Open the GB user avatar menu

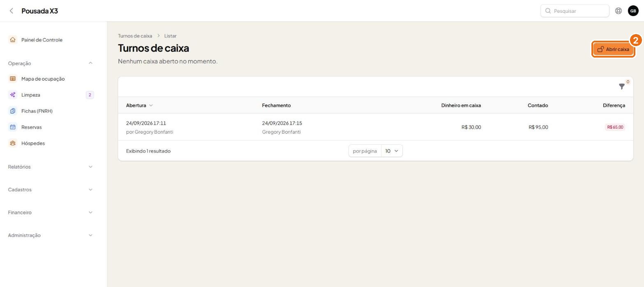pos(633,11)
